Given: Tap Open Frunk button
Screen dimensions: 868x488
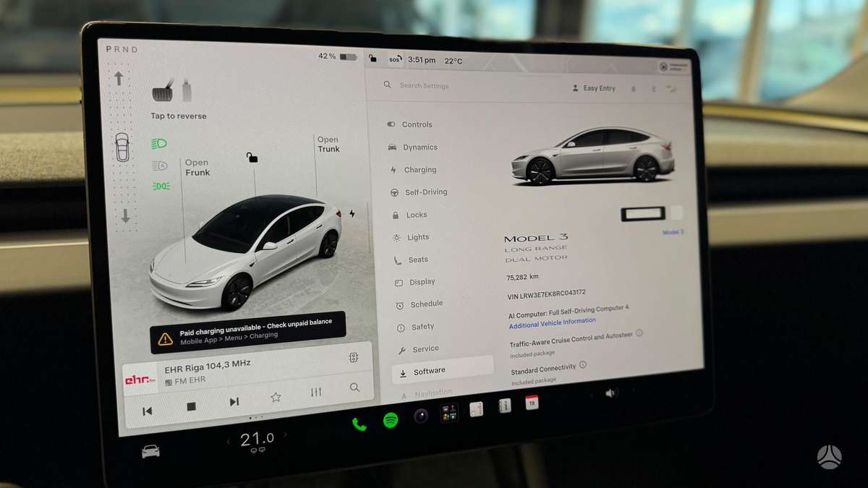Looking at the screenshot, I should (x=197, y=168).
